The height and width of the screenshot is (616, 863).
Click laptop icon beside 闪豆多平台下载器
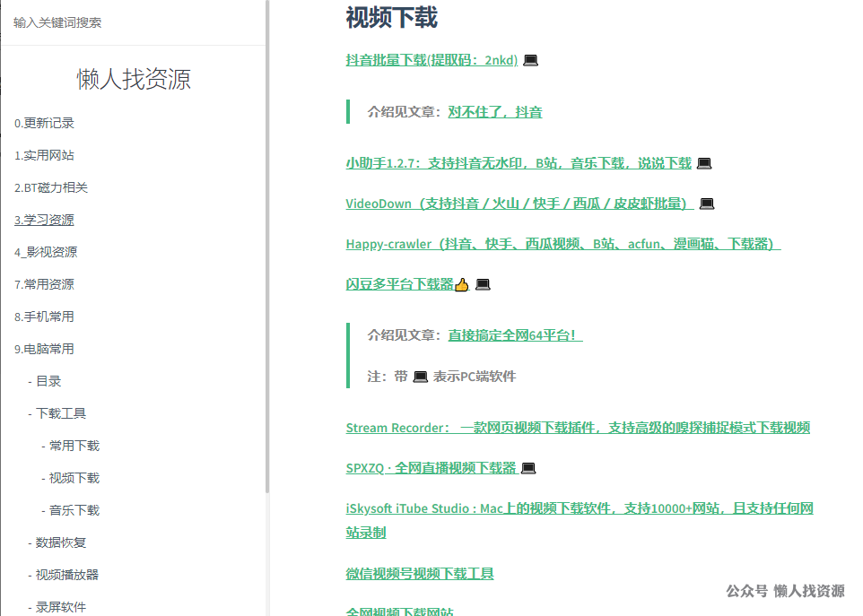pyautogui.click(x=483, y=285)
